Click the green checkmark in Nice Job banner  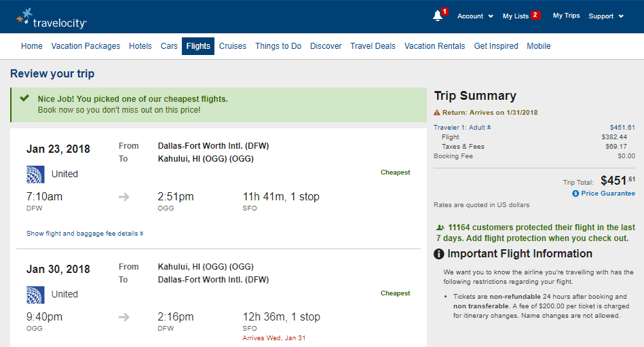click(x=24, y=98)
